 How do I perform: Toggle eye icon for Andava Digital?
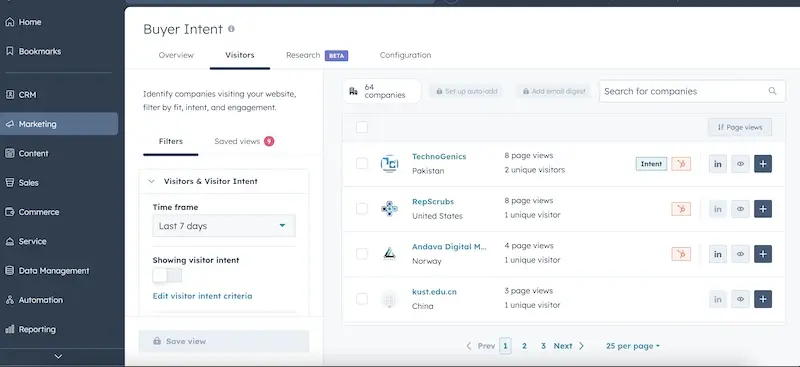tap(740, 254)
